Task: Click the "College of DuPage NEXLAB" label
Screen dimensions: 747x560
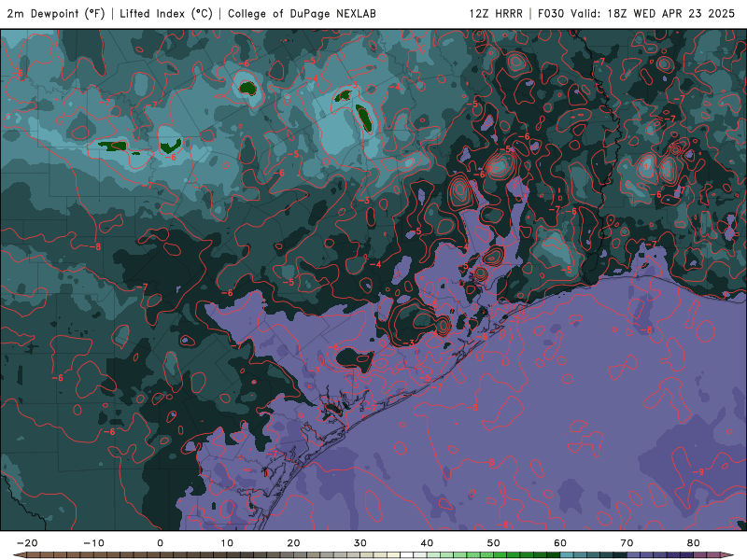Action: tap(302, 13)
